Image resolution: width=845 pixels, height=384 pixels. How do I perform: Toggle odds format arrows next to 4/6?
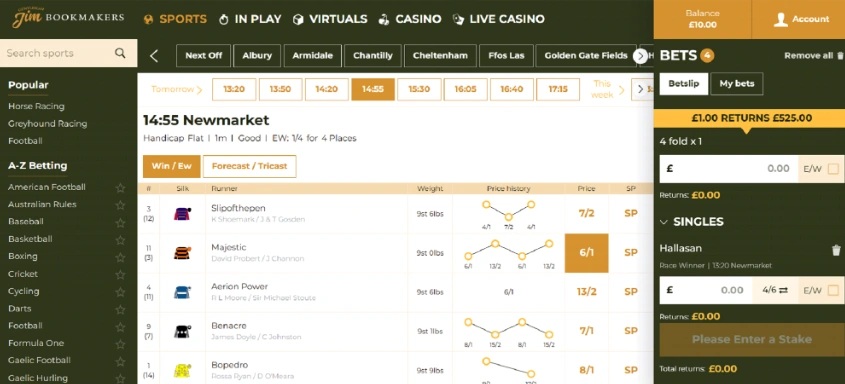(x=784, y=290)
